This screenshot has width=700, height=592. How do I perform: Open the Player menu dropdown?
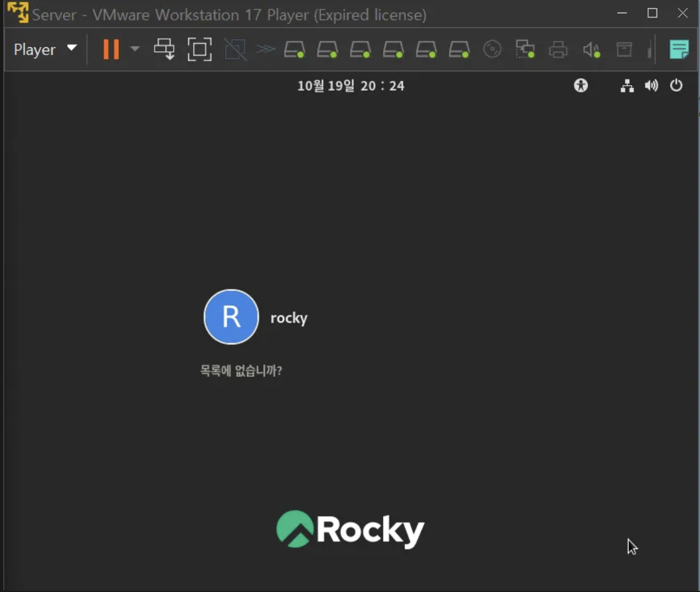pos(45,49)
